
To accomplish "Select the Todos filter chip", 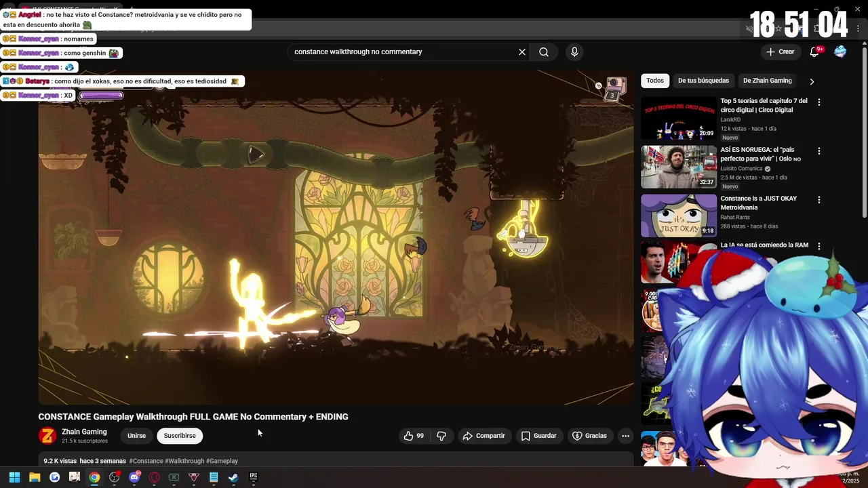I will click(x=655, y=81).
